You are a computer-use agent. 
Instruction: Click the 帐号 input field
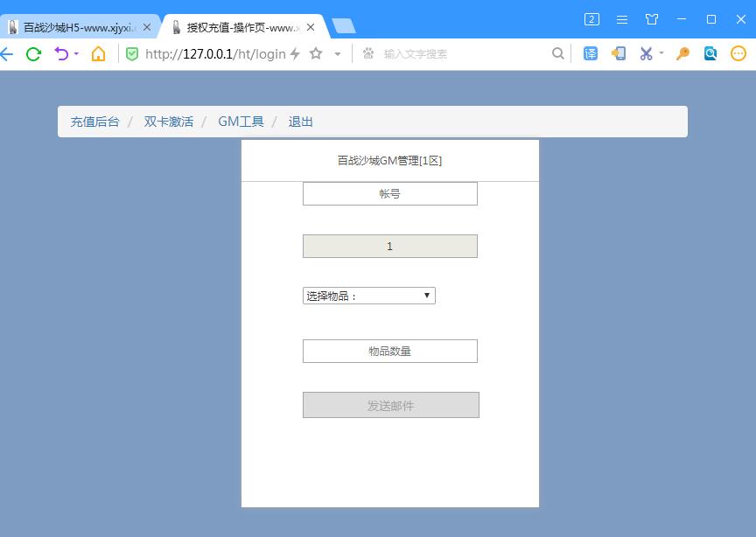(x=389, y=193)
